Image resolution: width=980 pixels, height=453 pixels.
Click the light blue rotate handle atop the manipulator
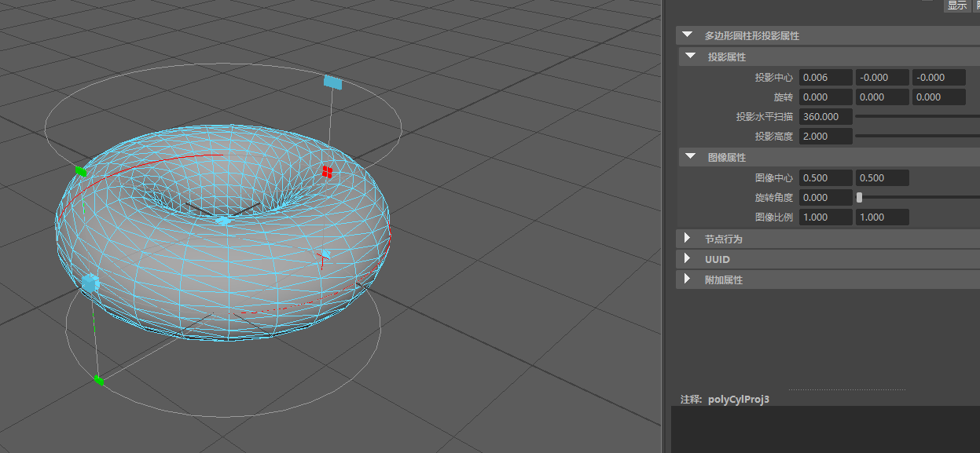click(x=332, y=82)
